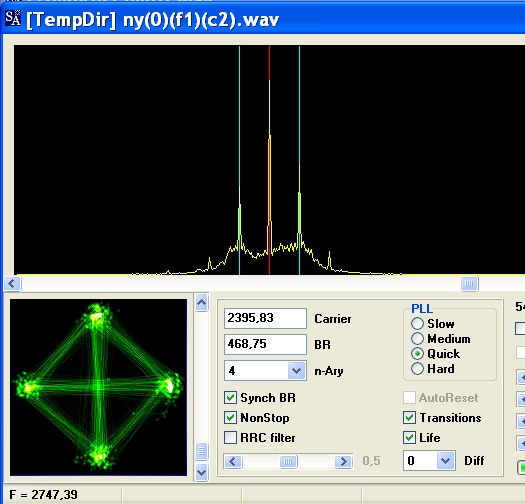Click the constellation panel scroll down arrow
This screenshot has width=525, height=504.
point(202,473)
